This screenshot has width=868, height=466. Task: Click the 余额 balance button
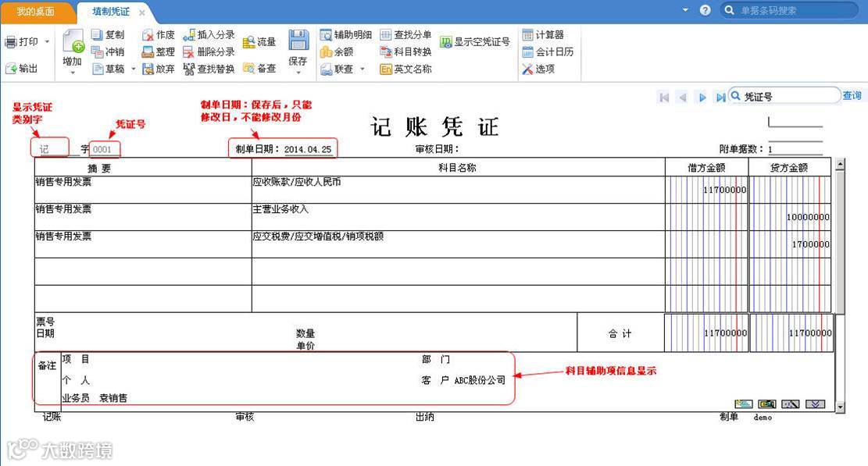(337, 52)
